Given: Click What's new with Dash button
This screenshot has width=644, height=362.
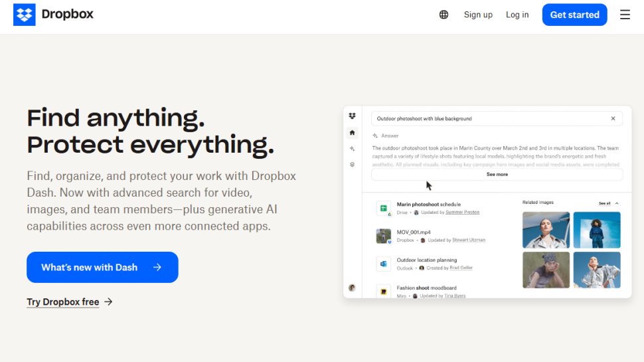Looking at the screenshot, I should pos(102,267).
